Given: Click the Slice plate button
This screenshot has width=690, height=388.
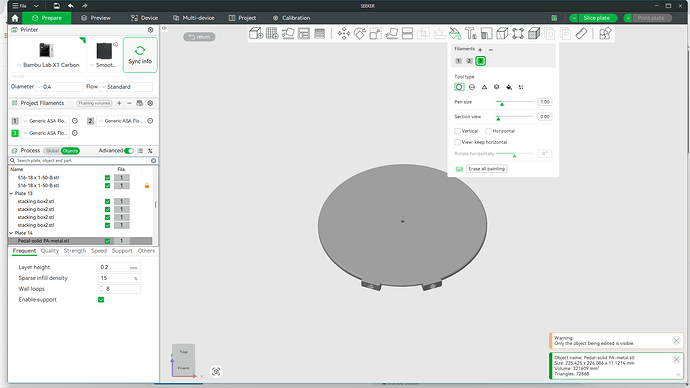Looking at the screenshot, I should click(596, 18).
